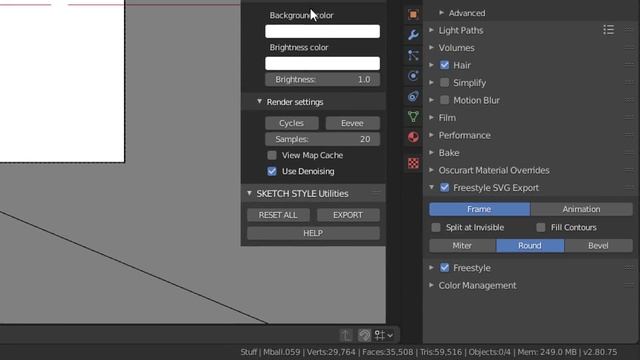Enable the Motion Blur checkbox
The width and height of the screenshot is (640, 360).
pyautogui.click(x=444, y=100)
